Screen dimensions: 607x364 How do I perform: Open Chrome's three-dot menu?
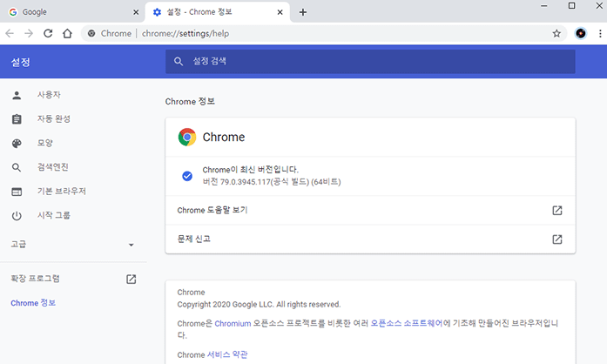(x=600, y=34)
